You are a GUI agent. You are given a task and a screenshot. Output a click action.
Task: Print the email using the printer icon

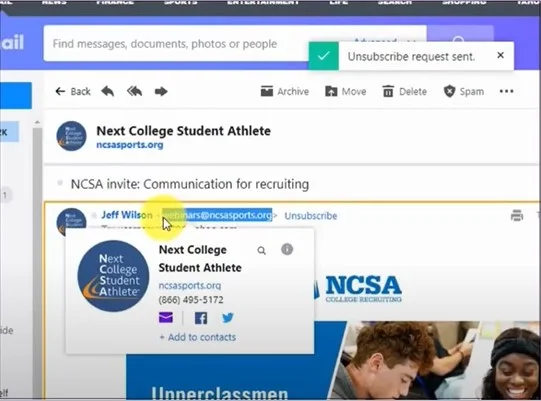tap(517, 215)
